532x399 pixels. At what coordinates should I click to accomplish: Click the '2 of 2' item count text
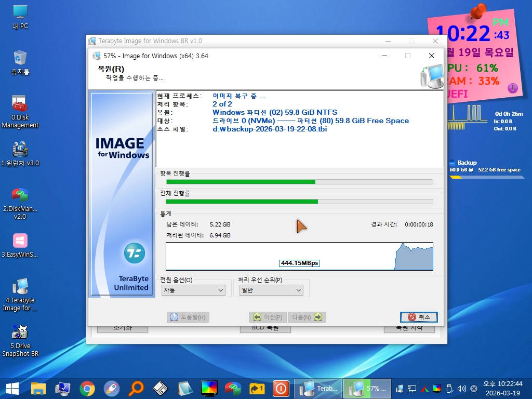[x=222, y=104]
